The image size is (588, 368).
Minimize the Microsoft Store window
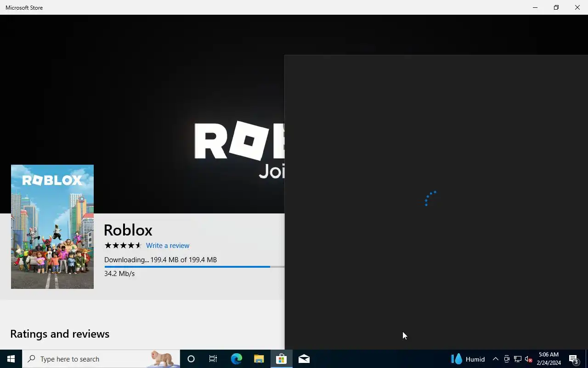[535, 7]
